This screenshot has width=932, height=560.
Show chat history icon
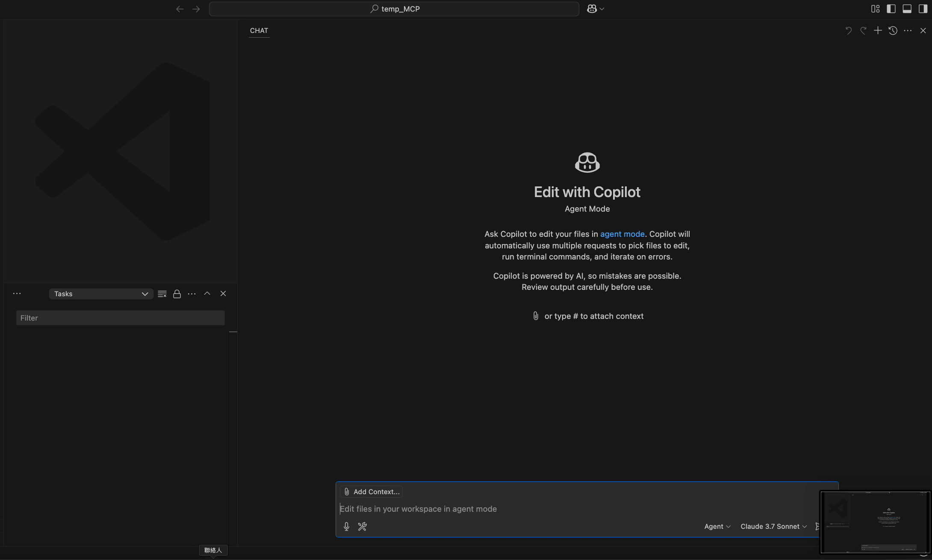pos(893,30)
